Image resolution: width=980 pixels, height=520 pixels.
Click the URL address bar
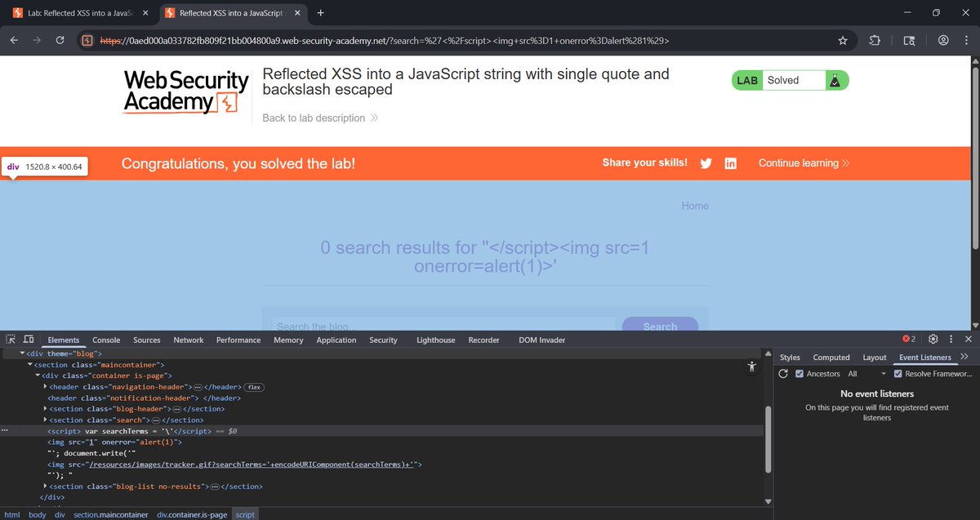tap(465, 40)
